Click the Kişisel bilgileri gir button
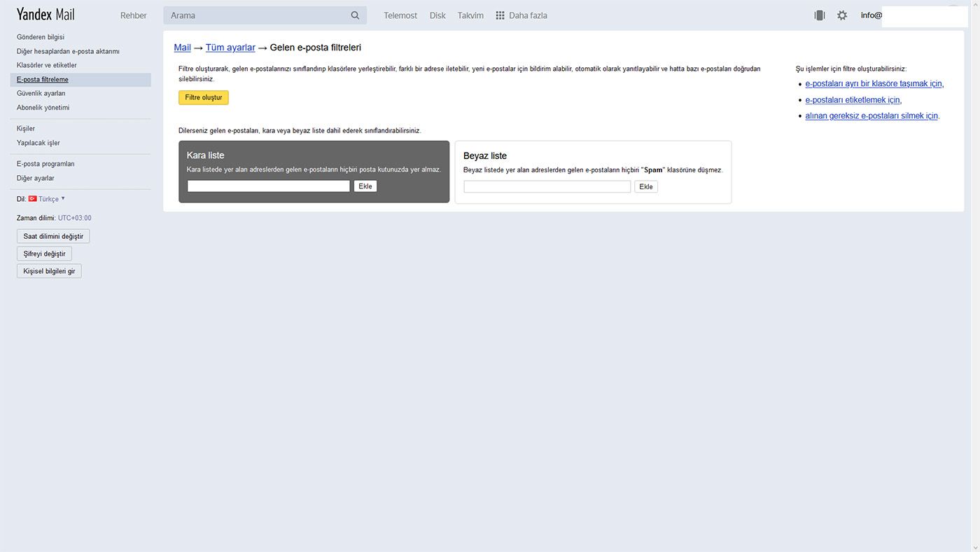980x552 pixels. 49,271
